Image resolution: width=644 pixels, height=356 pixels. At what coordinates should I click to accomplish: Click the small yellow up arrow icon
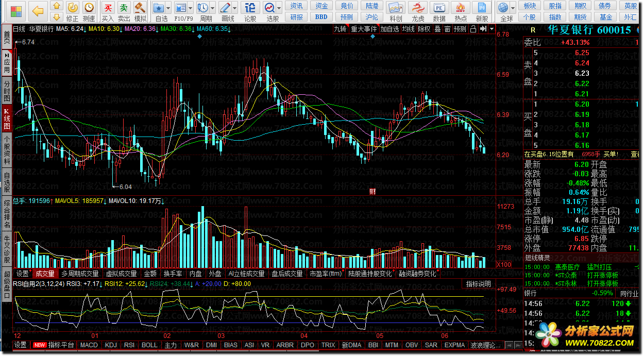click(57, 5)
